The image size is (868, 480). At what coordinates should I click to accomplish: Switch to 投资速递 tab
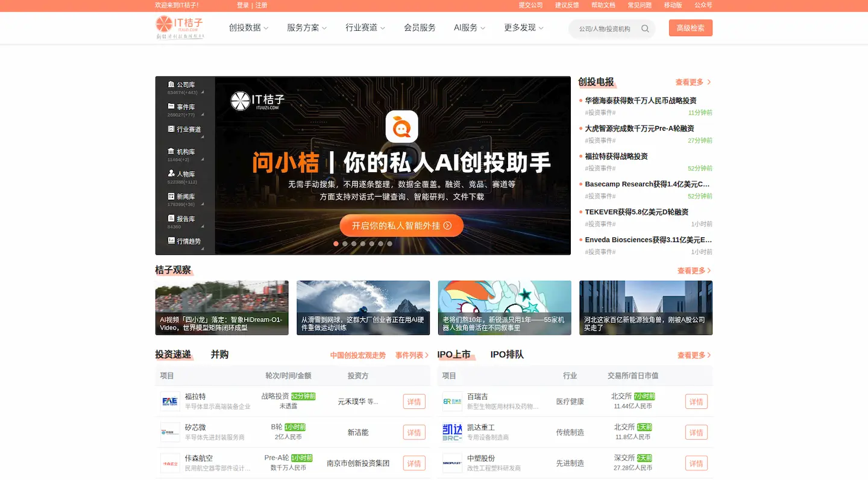pyautogui.click(x=173, y=355)
